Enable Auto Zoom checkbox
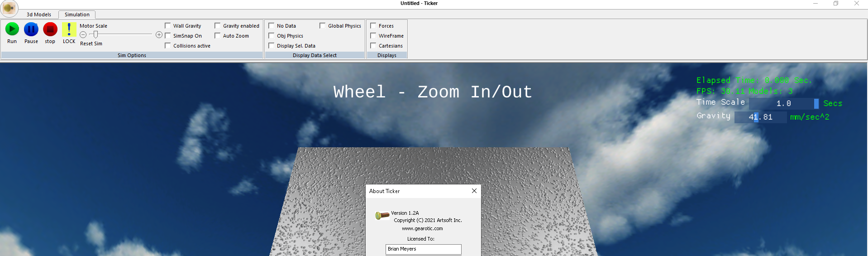The height and width of the screenshot is (256, 868). [218, 36]
